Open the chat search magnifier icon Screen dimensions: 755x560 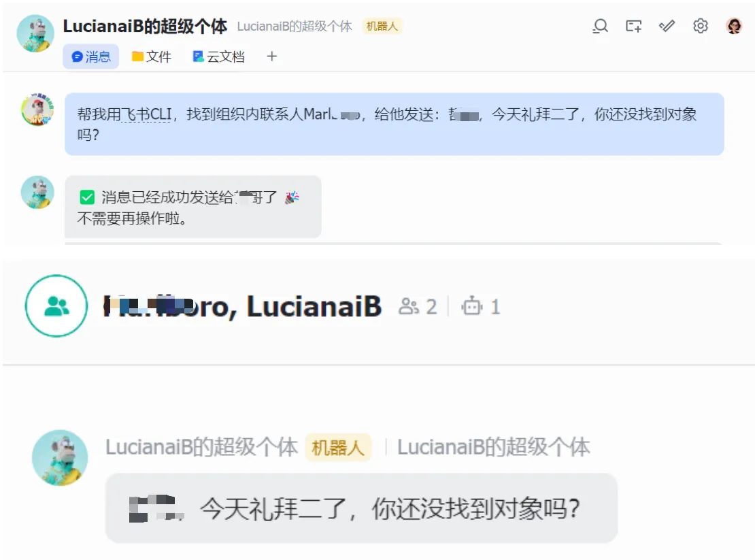tap(600, 26)
